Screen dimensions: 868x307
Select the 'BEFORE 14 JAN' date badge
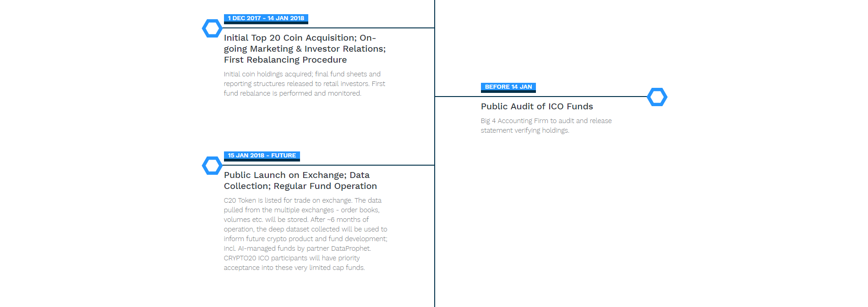(x=508, y=87)
